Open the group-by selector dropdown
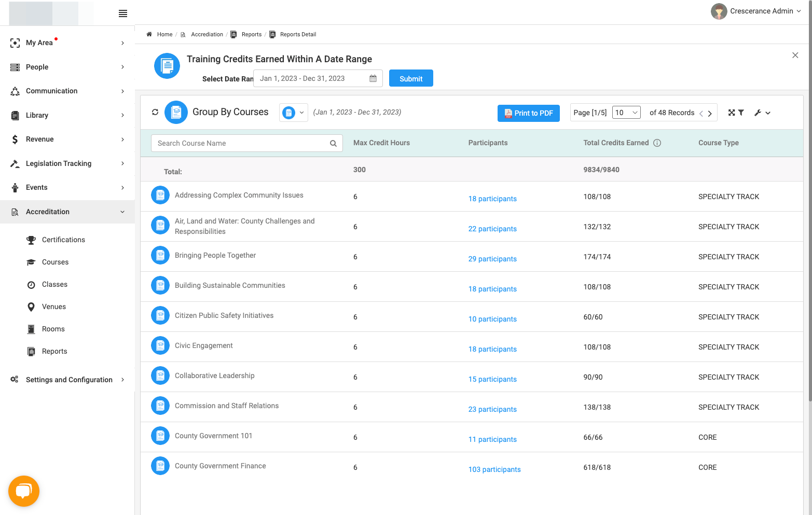 click(294, 113)
